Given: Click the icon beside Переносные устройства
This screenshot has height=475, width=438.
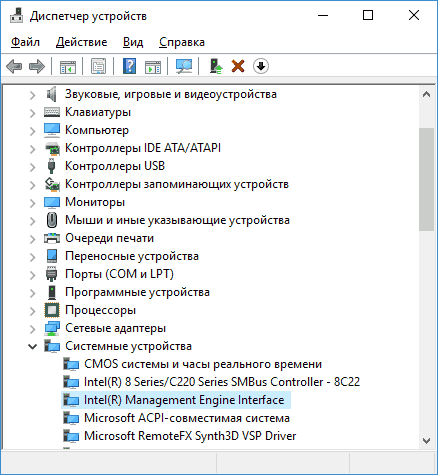Looking at the screenshot, I should (x=52, y=256).
